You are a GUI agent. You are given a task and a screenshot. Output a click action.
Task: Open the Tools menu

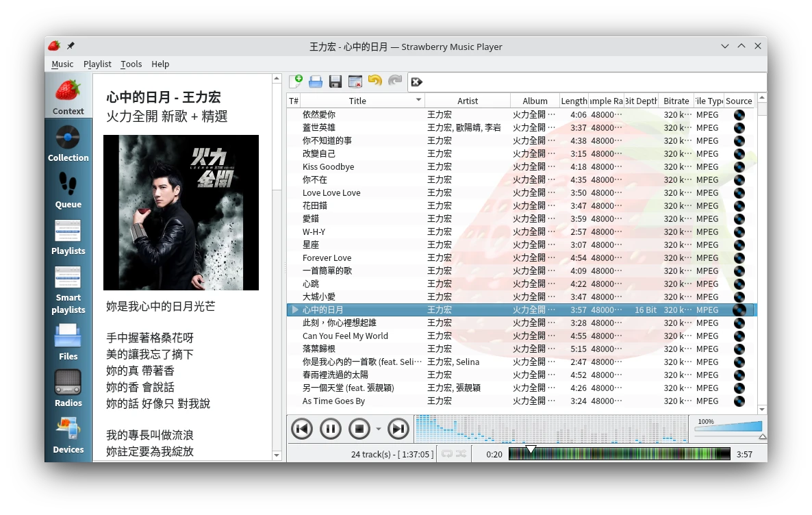coord(131,64)
